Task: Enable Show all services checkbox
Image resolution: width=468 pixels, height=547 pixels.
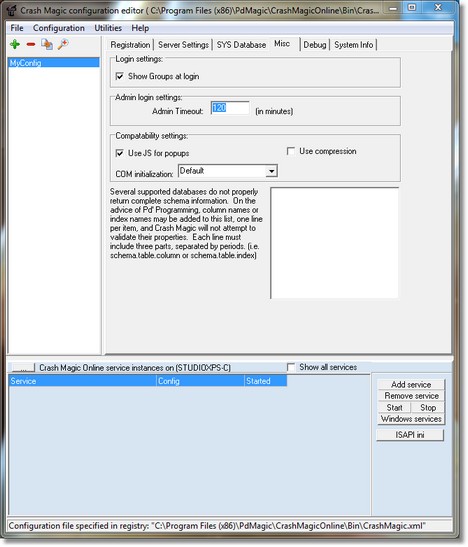Action: pyautogui.click(x=290, y=367)
